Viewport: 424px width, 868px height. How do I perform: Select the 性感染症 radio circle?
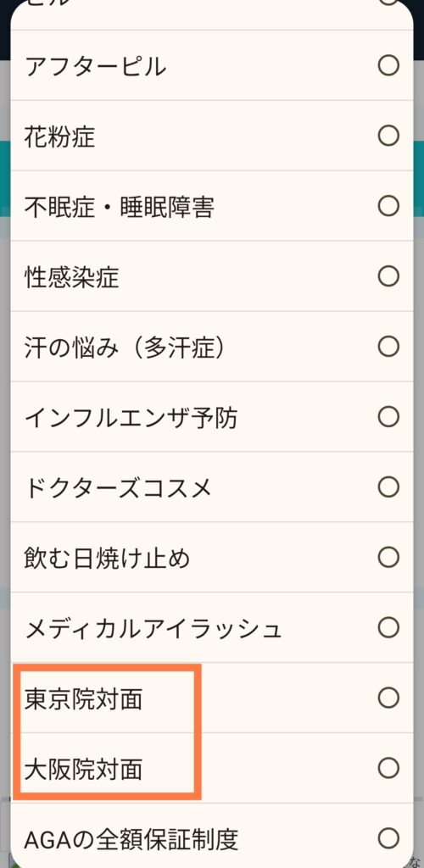[388, 276]
